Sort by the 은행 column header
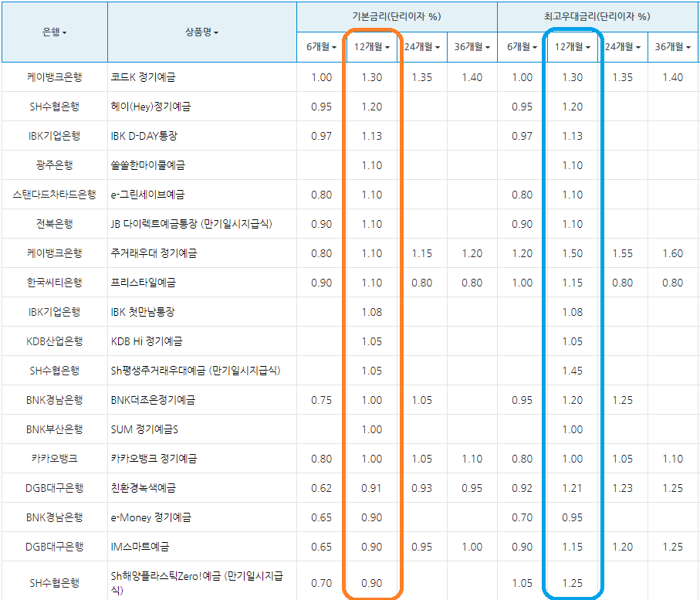The width and height of the screenshot is (700, 600). tap(55, 32)
